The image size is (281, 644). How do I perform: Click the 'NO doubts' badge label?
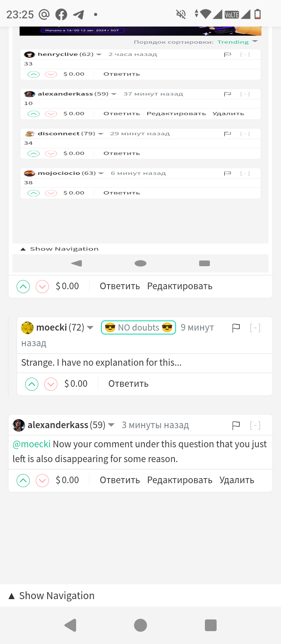(139, 327)
